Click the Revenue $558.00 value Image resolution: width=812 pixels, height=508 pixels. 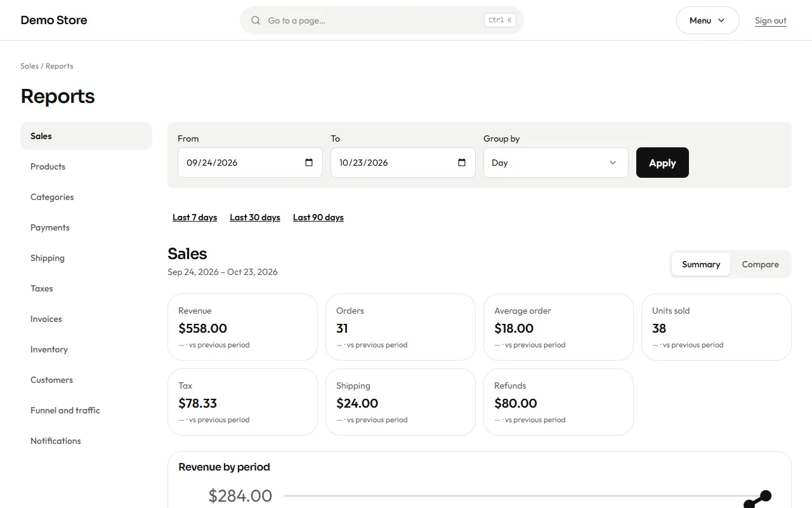point(202,328)
